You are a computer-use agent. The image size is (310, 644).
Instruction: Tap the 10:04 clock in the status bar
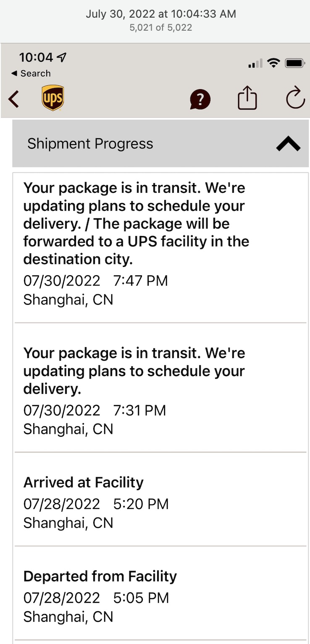tap(37, 57)
